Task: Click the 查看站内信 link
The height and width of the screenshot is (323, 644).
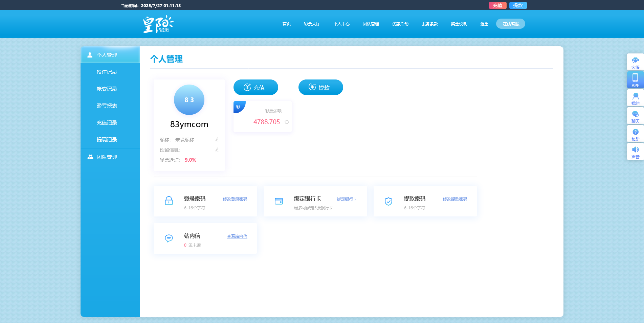Action: tap(237, 236)
